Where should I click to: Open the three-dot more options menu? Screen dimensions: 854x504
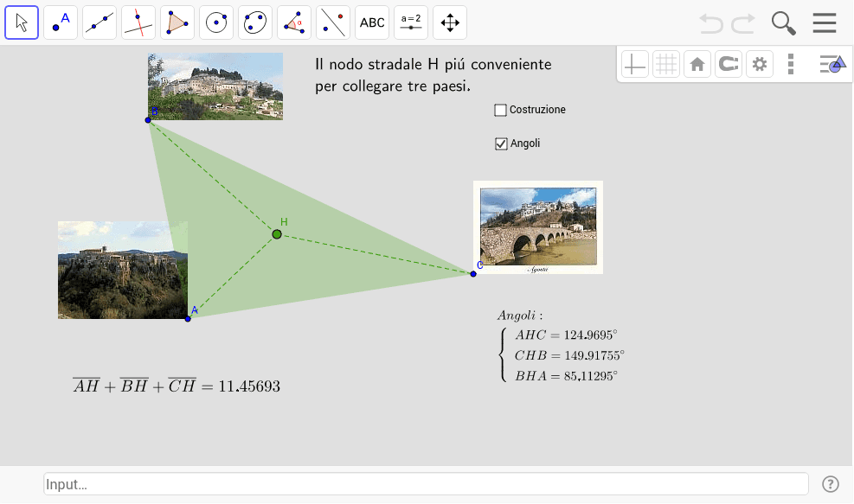791,64
